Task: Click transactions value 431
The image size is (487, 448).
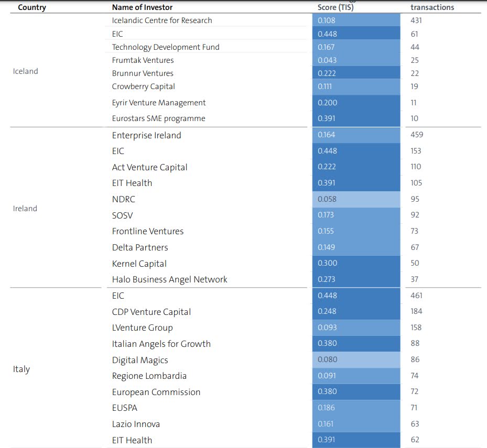Action: [416, 20]
